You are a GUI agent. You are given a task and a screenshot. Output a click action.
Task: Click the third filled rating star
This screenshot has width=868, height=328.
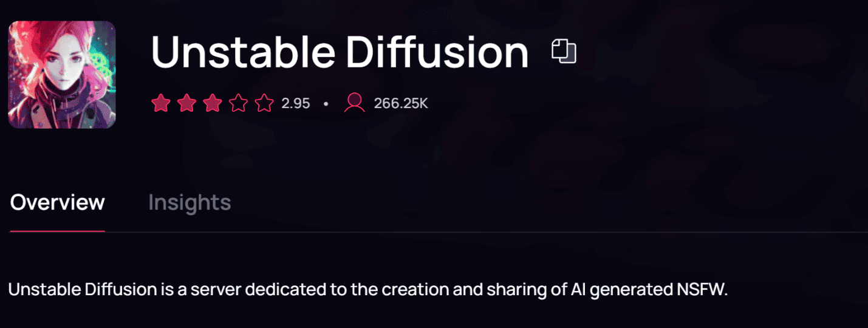[212, 103]
